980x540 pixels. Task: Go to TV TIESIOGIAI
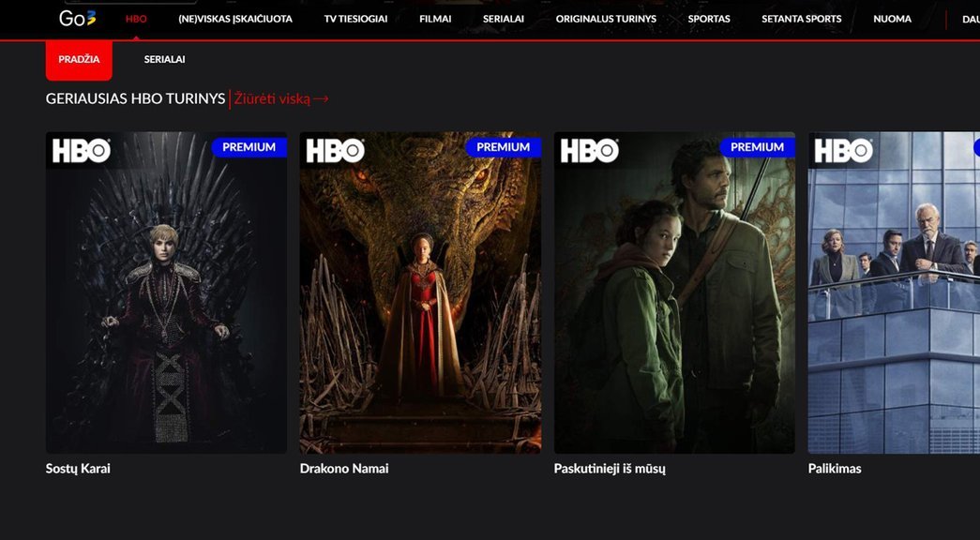355,19
